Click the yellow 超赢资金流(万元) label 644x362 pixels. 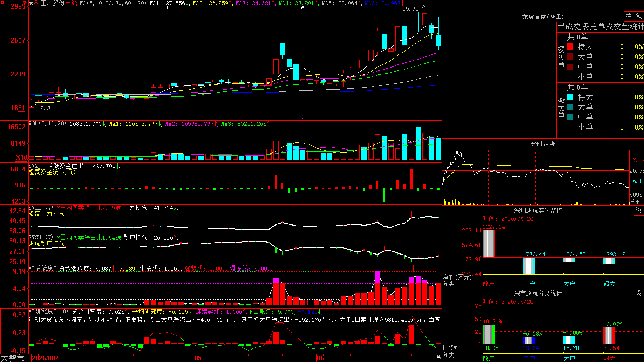click(x=52, y=172)
